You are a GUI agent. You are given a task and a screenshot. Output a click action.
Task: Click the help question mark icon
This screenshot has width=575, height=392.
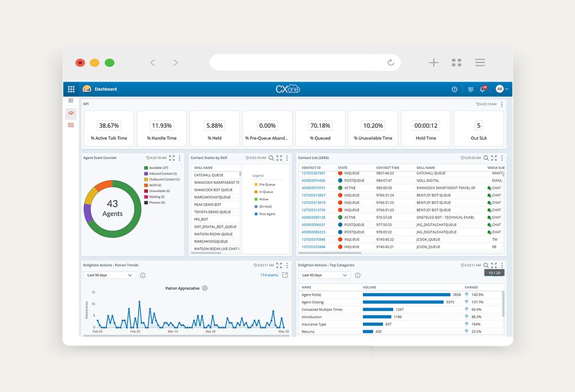coord(454,89)
